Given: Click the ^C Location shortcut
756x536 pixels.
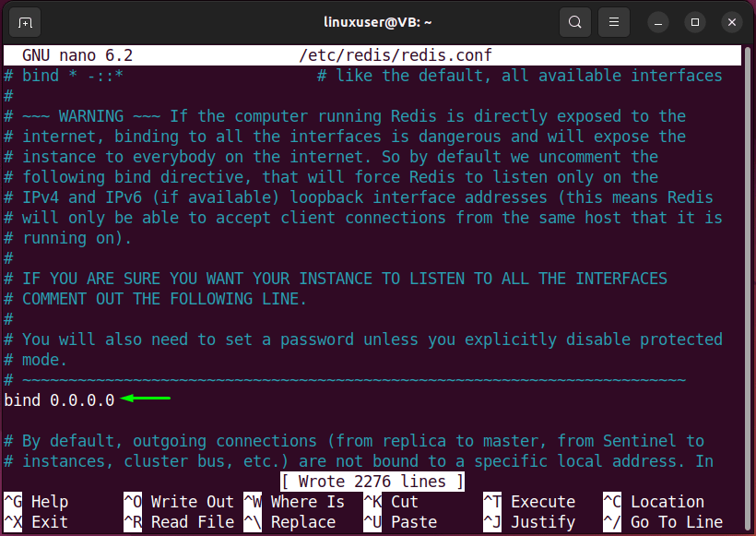Looking at the screenshot, I should tap(654, 502).
